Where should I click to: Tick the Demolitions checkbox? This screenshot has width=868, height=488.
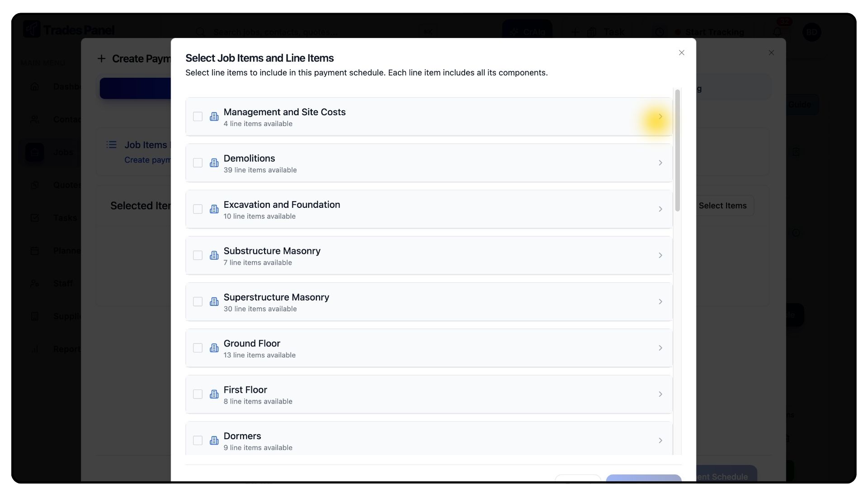pyautogui.click(x=198, y=163)
